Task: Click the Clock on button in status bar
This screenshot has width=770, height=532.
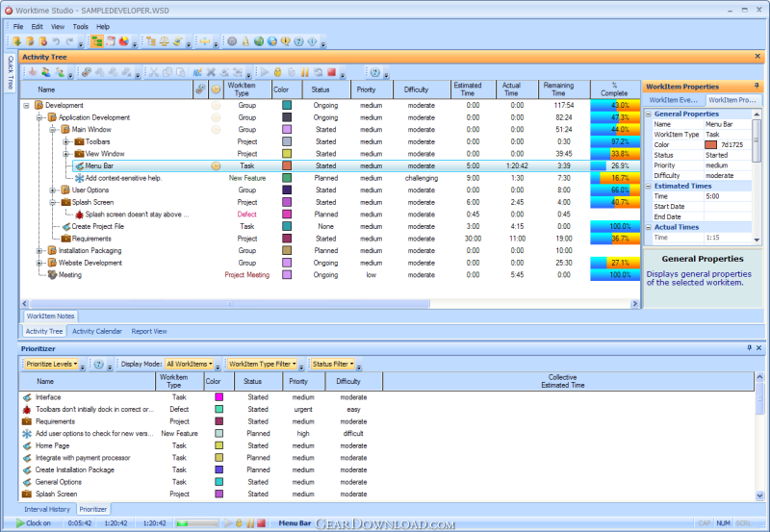Action: 34,523
